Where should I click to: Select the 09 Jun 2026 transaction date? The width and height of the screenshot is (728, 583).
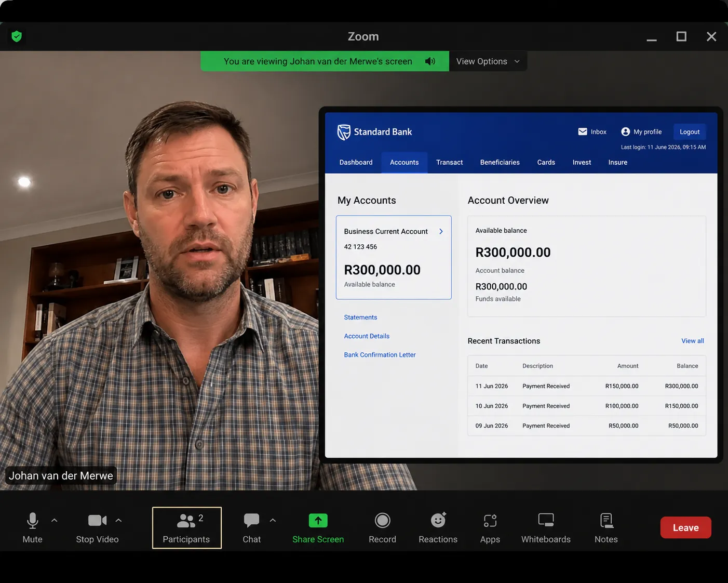(x=492, y=426)
